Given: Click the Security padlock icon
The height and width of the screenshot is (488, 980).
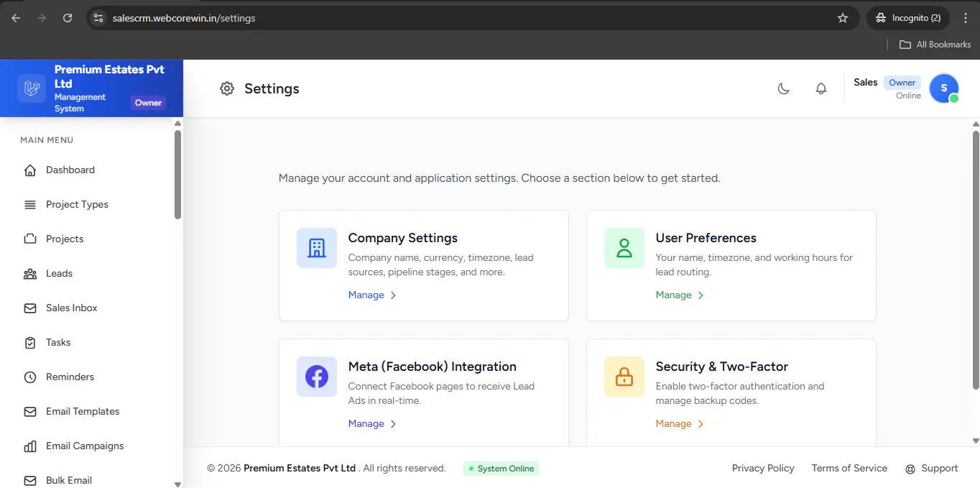Looking at the screenshot, I should click(x=624, y=377).
